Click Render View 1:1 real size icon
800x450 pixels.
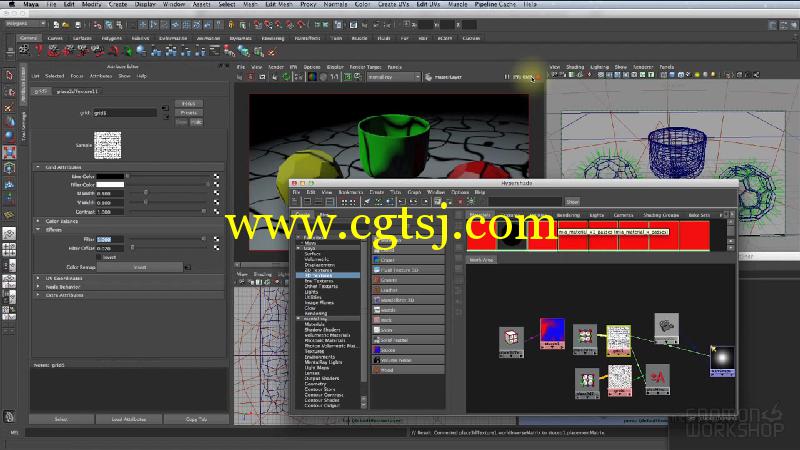(334, 77)
